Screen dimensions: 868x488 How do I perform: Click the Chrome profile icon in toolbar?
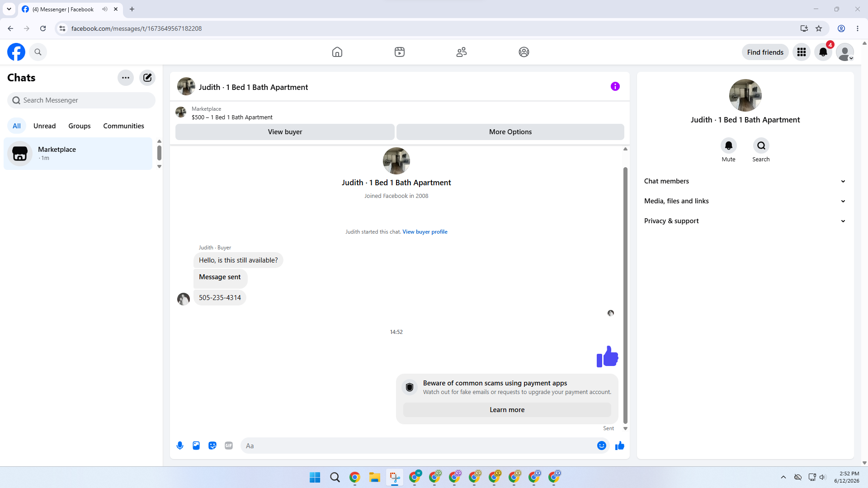841,28
